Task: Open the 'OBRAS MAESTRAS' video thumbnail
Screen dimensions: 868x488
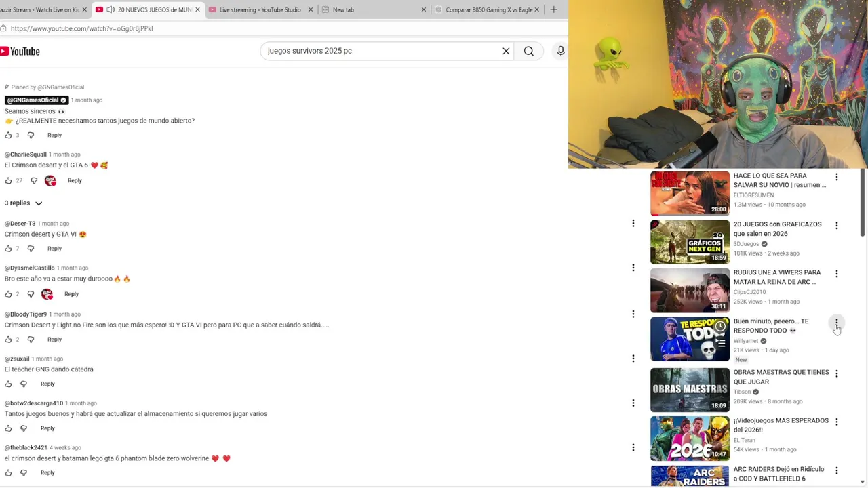Action: (x=690, y=390)
